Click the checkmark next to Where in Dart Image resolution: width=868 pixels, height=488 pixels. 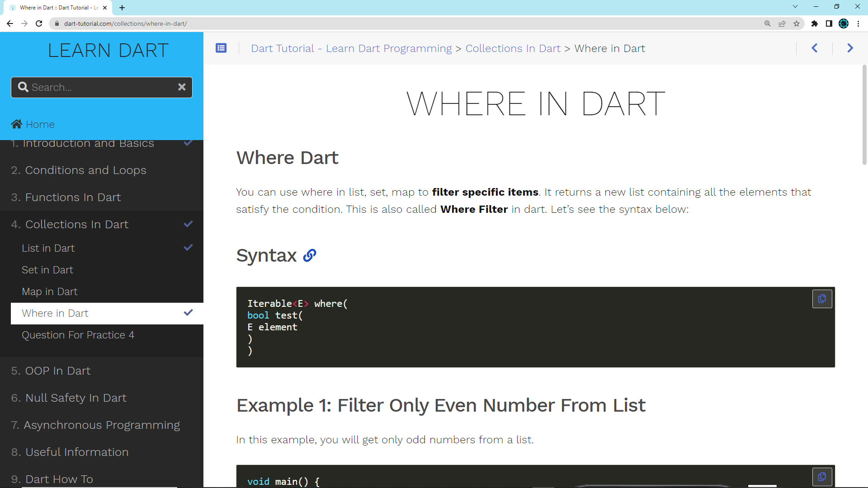pyautogui.click(x=189, y=312)
